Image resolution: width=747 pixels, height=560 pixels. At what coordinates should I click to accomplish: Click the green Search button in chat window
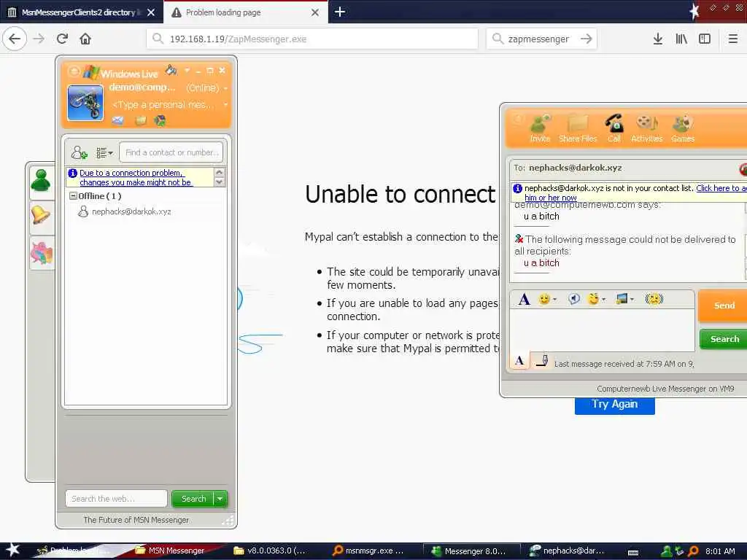click(x=724, y=339)
